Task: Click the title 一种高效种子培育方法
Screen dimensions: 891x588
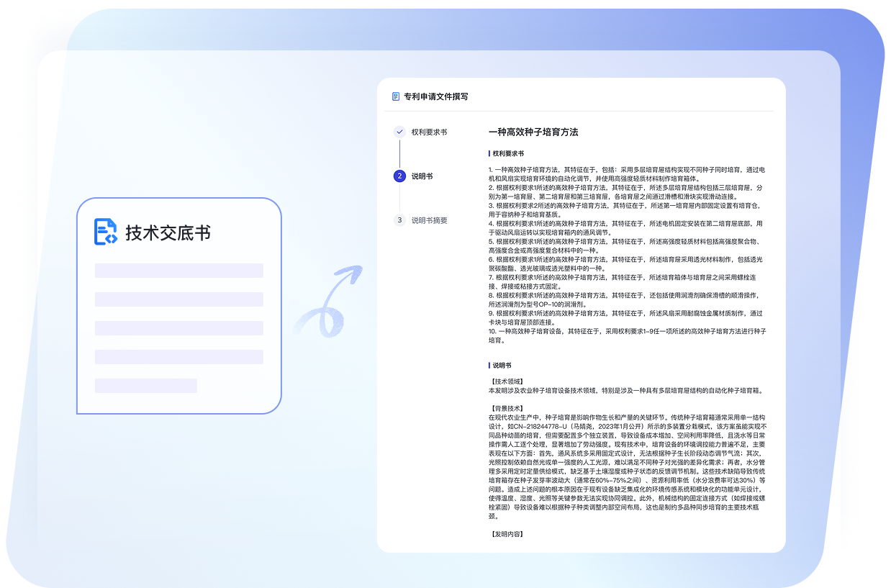Action: pos(533,132)
